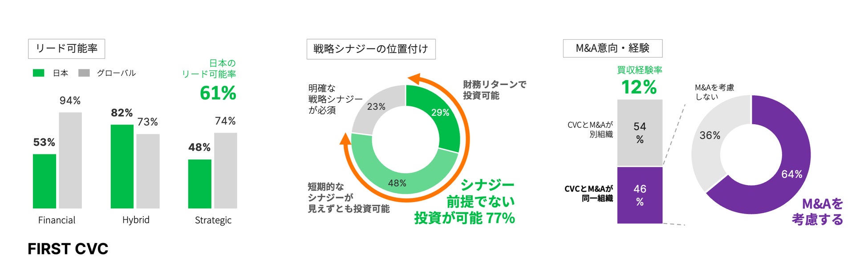Select the 戦略シナジーの位置付け title box
The width and height of the screenshot is (868, 267).
click(x=371, y=49)
